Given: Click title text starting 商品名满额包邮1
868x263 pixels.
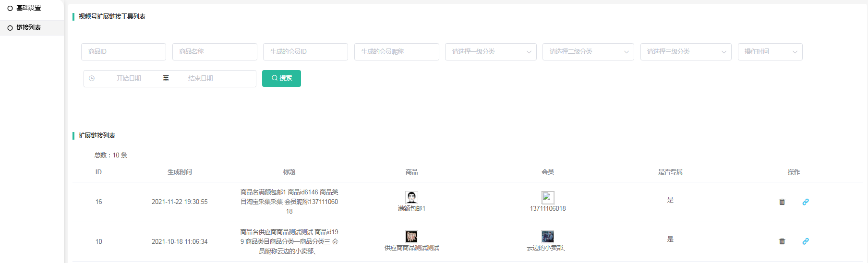Looking at the screenshot, I should (289, 202).
